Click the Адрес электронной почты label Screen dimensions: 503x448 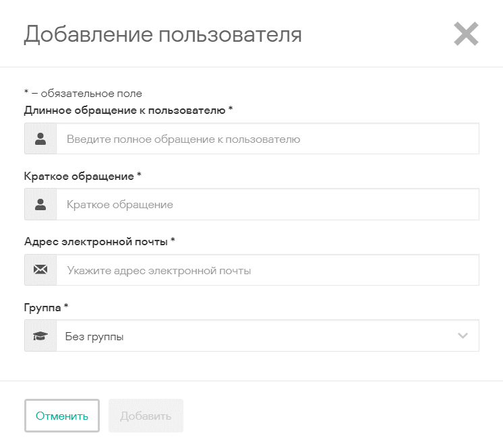click(96, 241)
